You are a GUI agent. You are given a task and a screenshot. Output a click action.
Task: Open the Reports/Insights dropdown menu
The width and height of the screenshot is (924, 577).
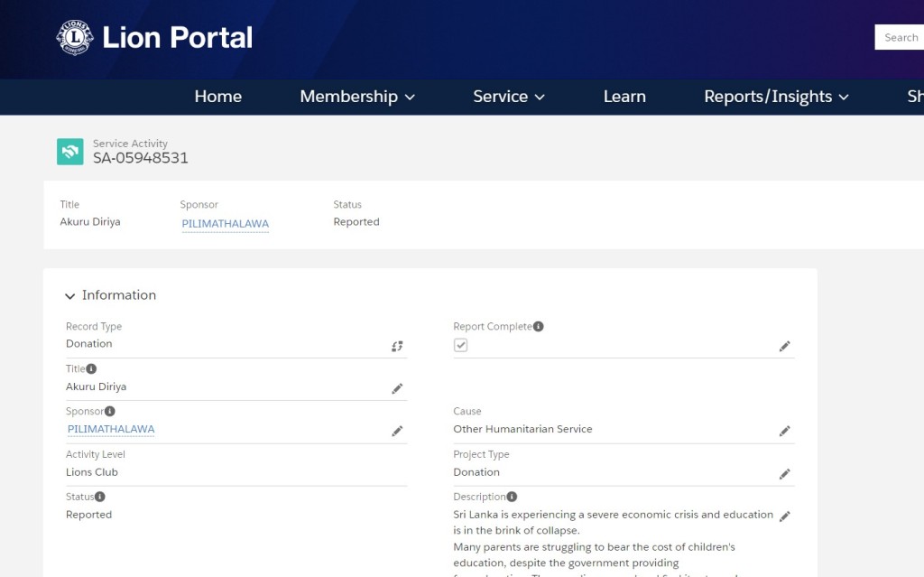776,96
